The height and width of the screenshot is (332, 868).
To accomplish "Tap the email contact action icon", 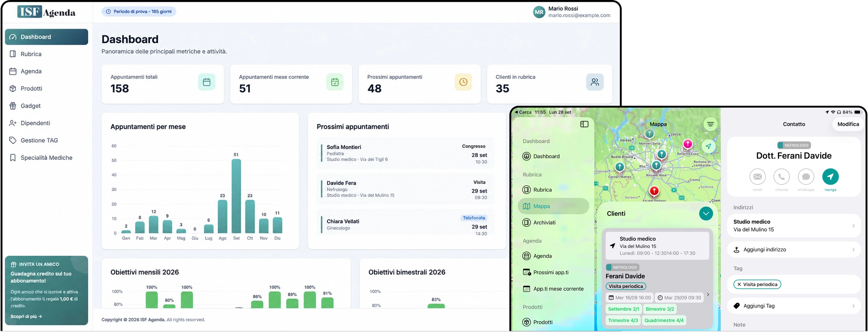I will coord(757,177).
